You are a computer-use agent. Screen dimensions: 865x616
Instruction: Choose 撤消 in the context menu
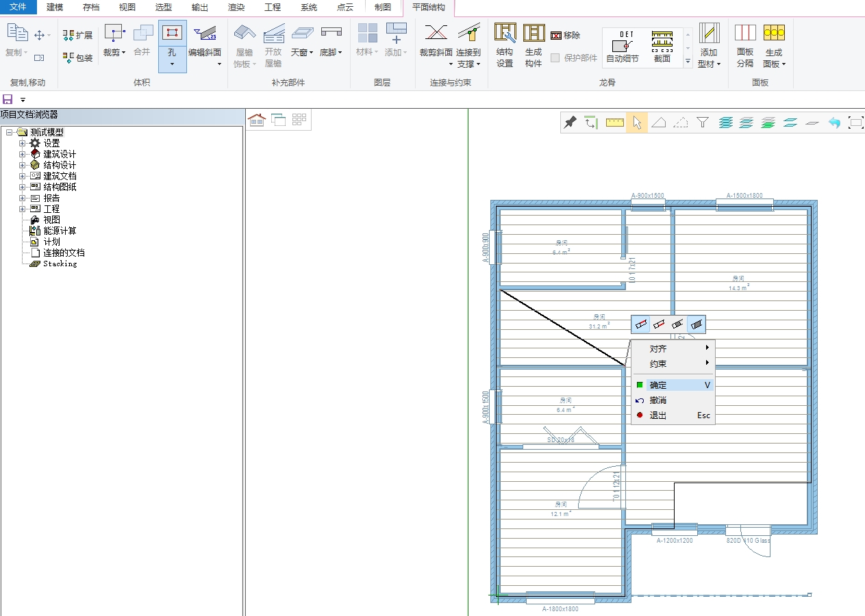673,400
